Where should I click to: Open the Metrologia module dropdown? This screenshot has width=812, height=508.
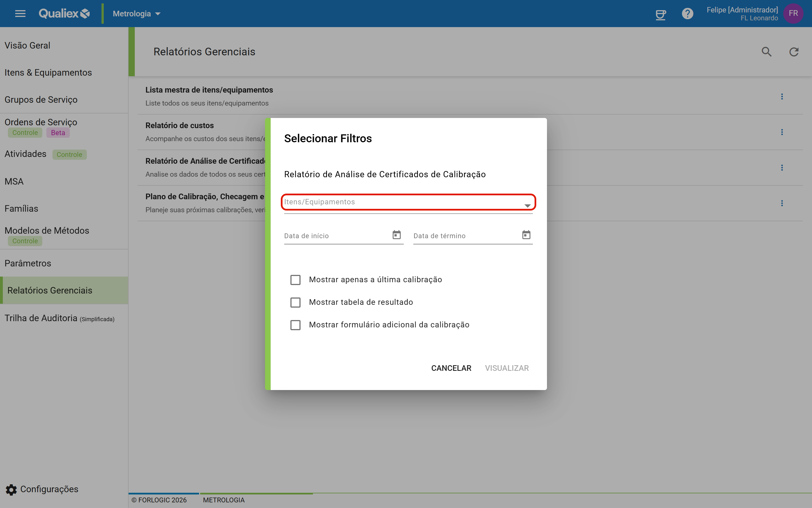(136, 14)
